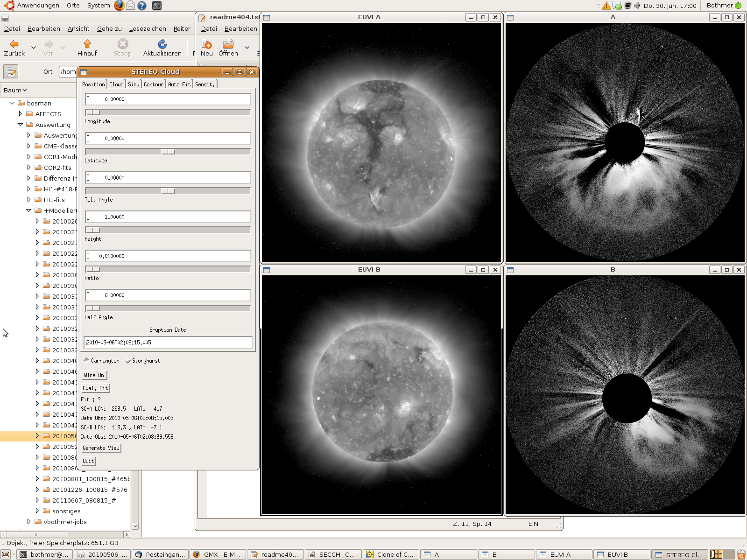Launch Firefox from the top panel

(120, 6)
